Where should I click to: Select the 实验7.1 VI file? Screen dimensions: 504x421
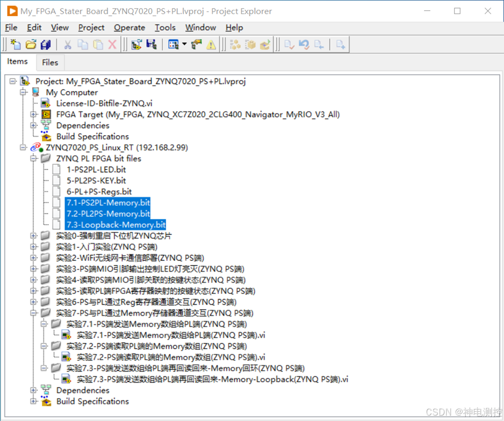click(x=171, y=335)
